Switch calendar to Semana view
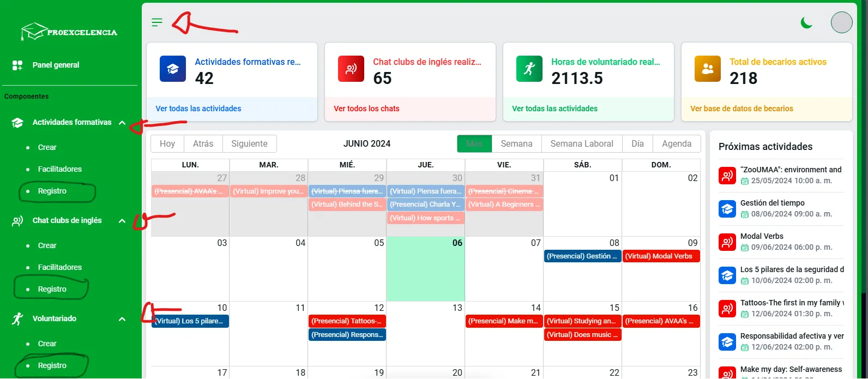 (516, 144)
